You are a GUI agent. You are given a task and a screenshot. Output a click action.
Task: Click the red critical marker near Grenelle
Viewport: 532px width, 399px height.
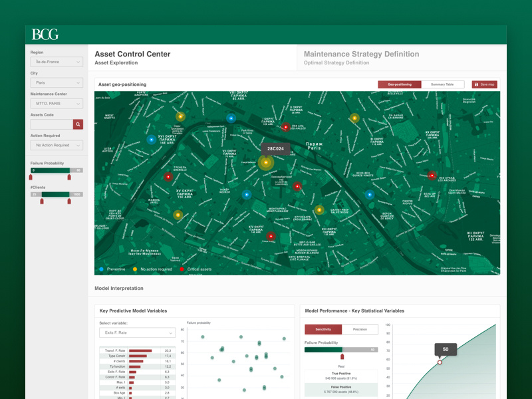[x=168, y=177]
